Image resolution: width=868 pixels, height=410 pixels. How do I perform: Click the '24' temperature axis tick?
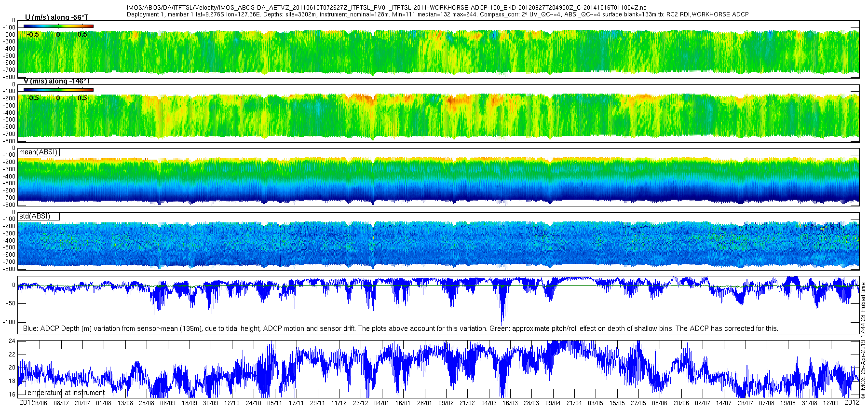(x=13, y=341)
